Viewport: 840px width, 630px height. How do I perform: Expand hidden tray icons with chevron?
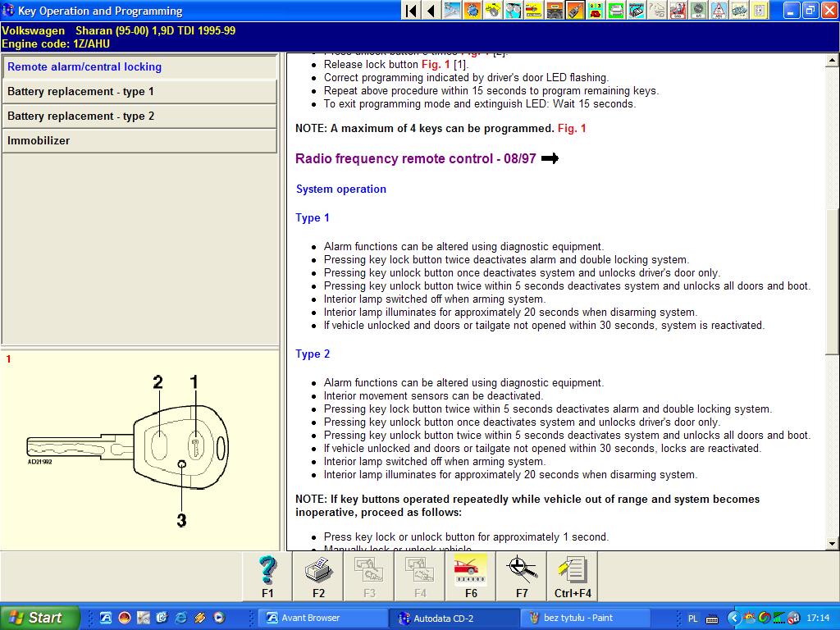coord(733,619)
